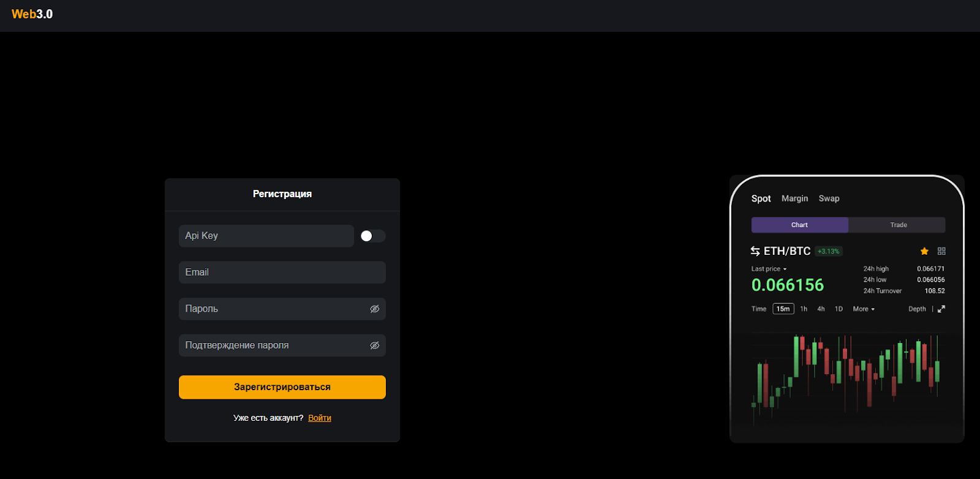Click the Api Key input field
The image size is (980, 479).
click(x=266, y=236)
